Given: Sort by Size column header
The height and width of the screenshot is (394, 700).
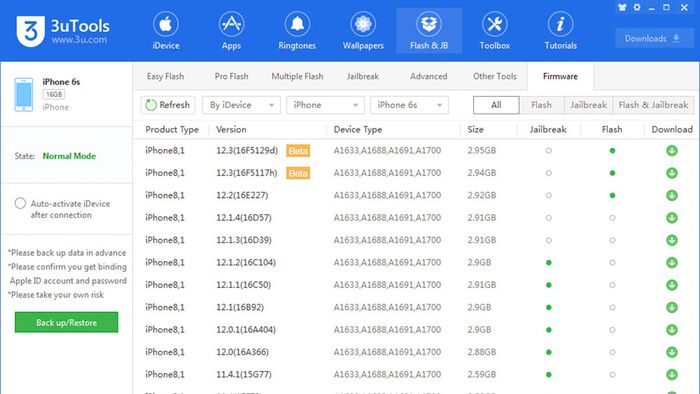Looking at the screenshot, I should [475, 129].
